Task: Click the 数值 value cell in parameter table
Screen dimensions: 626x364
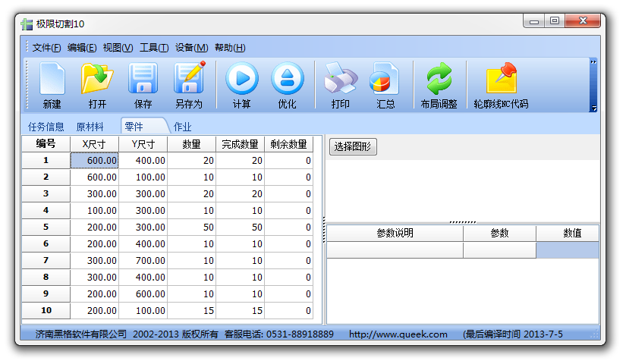Action: pyautogui.click(x=568, y=250)
